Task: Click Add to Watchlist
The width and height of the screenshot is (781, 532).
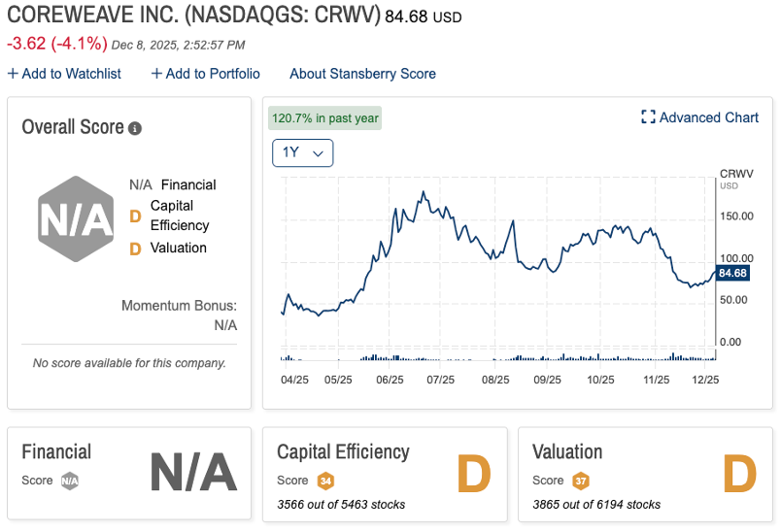Action: [71, 74]
